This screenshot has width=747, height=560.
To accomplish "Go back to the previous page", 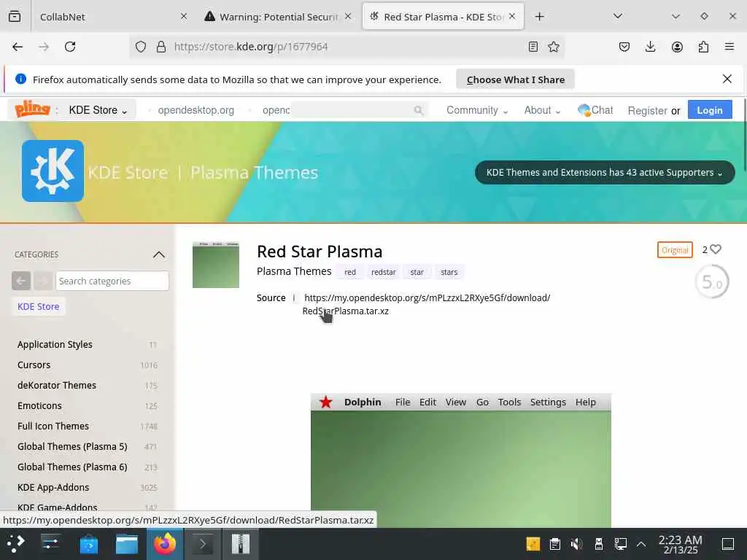I will 18,47.
